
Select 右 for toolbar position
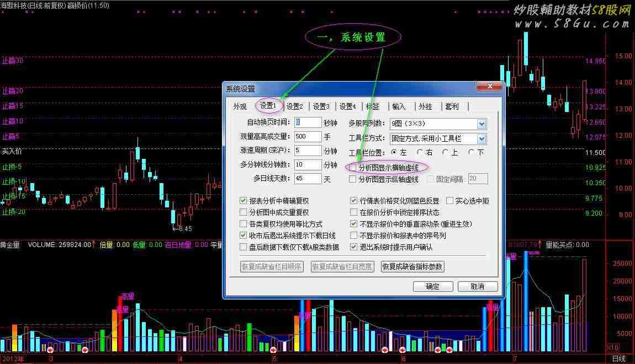[x=420, y=152]
